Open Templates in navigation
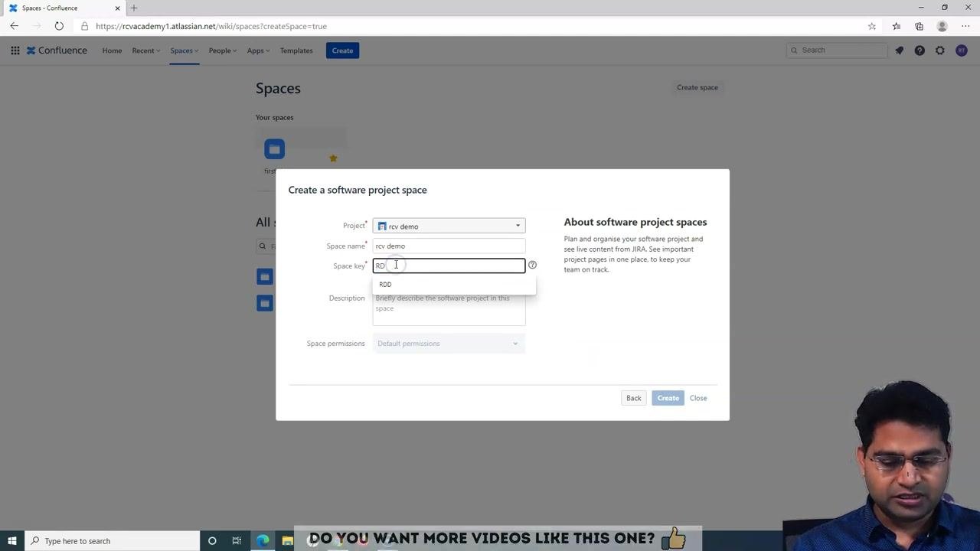The image size is (980, 551). [296, 51]
